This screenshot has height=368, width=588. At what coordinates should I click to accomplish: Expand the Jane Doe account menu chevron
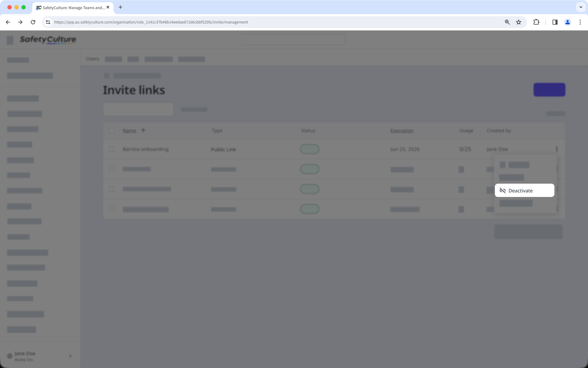[70, 356]
